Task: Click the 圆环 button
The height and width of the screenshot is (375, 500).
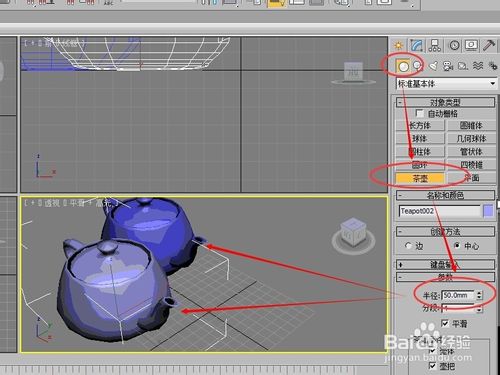Action: (420, 165)
